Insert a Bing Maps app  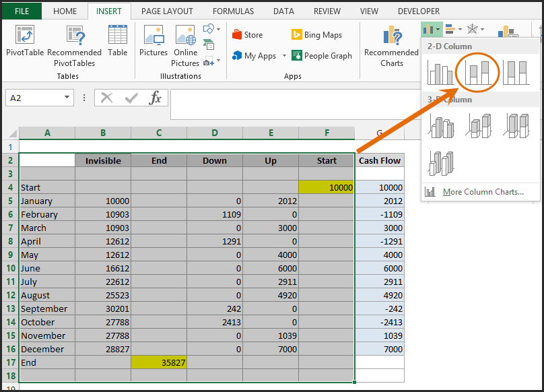click(316, 35)
